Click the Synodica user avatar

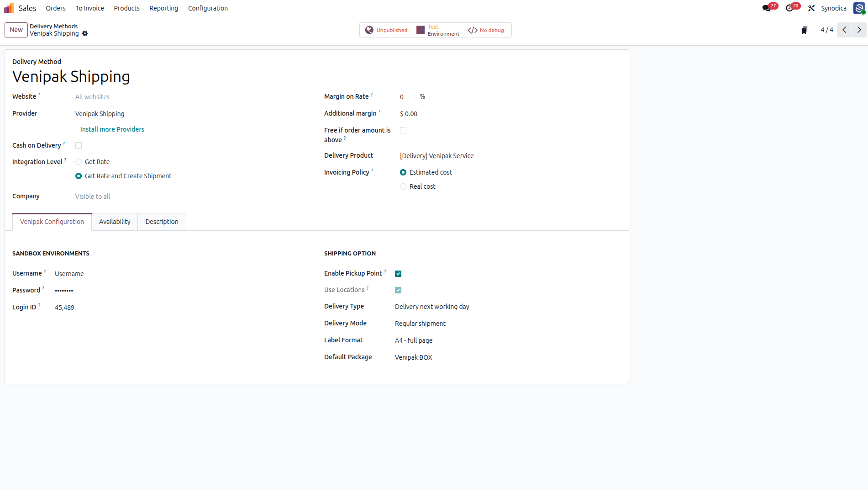coord(859,8)
